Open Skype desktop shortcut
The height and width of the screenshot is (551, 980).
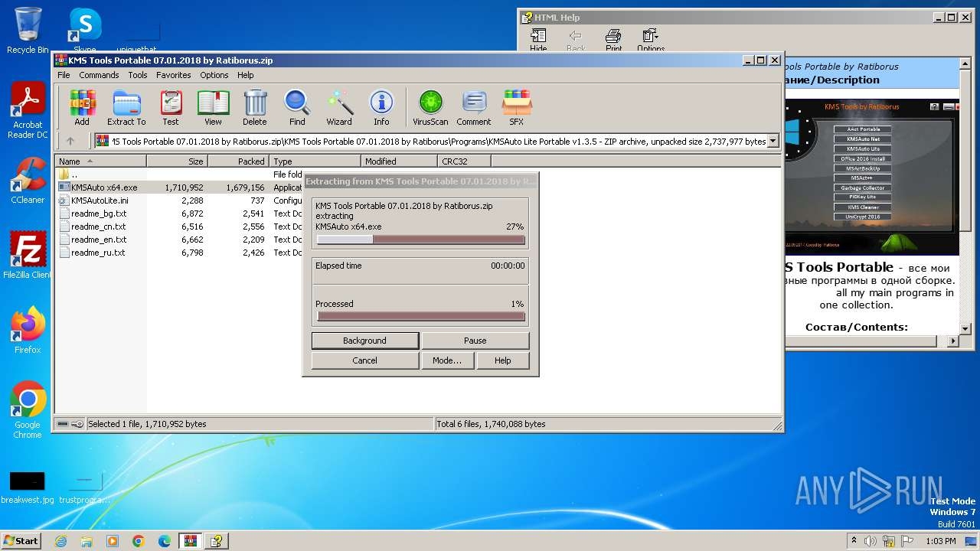(x=85, y=31)
